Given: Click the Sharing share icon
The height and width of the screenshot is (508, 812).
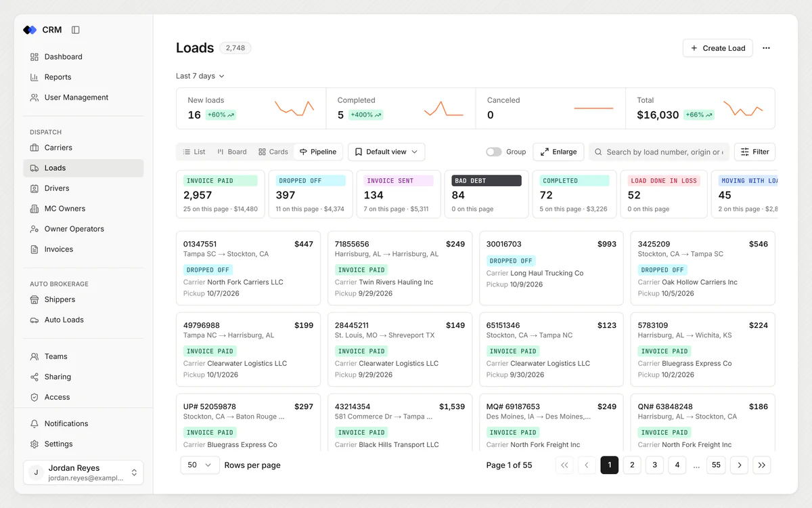Looking at the screenshot, I should (35, 377).
